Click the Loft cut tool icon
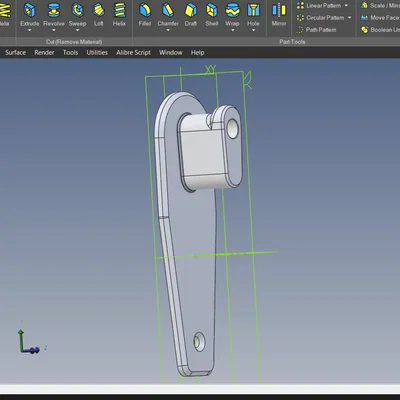Viewport: 400px width, 400px height. coord(99,10)
